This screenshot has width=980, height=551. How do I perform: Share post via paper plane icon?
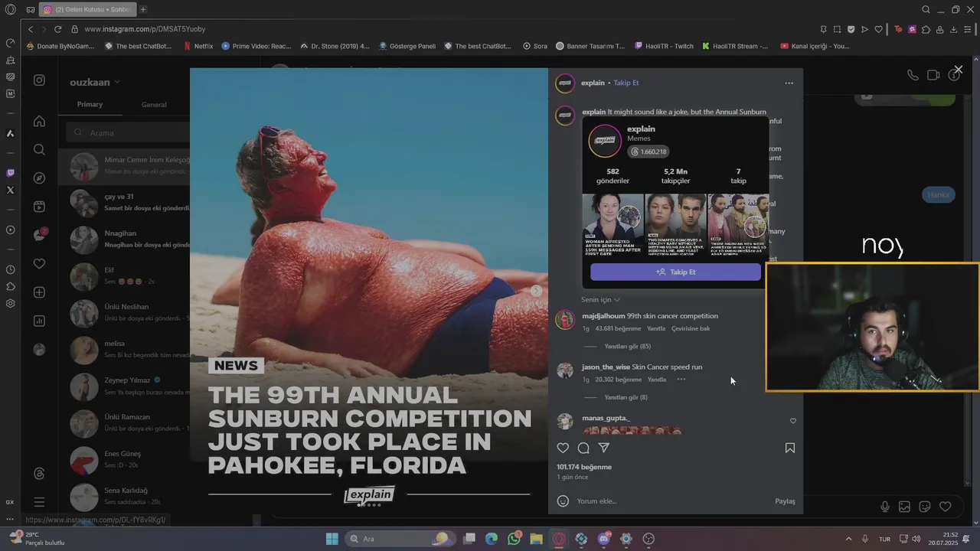(604, 448)
